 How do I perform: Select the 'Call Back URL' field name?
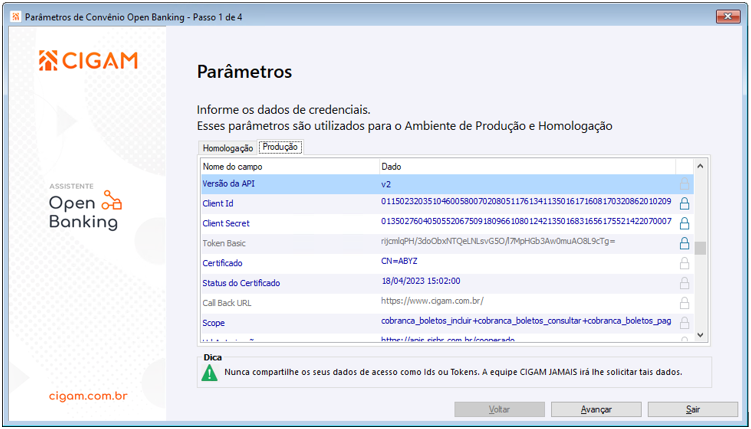(227, 304)
